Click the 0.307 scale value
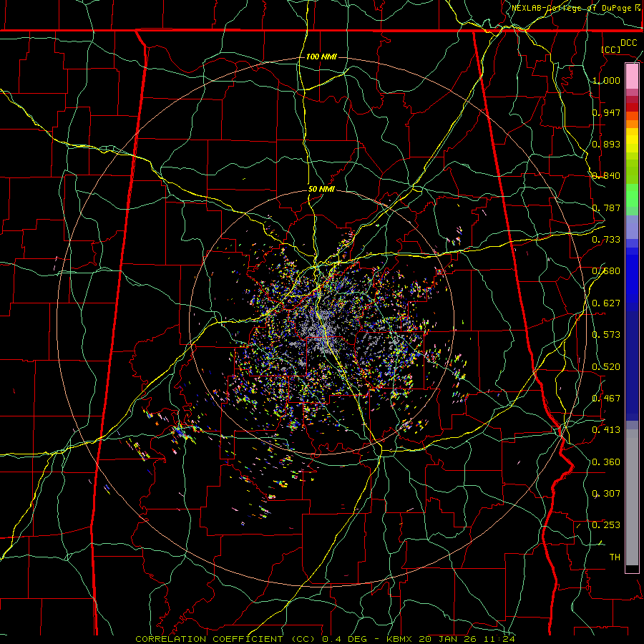The height and width of the screenshot is (644, 644). click(x=606, y=494)
